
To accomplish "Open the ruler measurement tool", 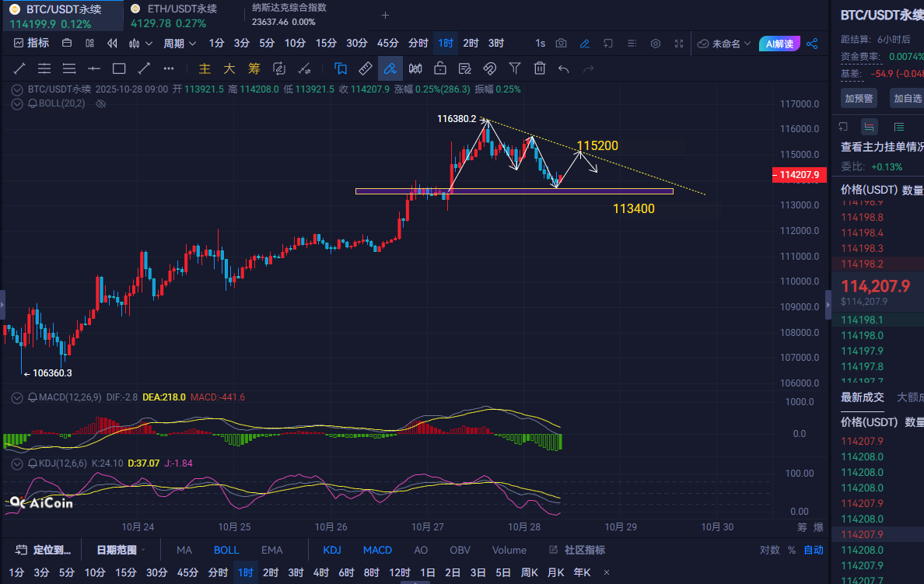I will point(366,68).
